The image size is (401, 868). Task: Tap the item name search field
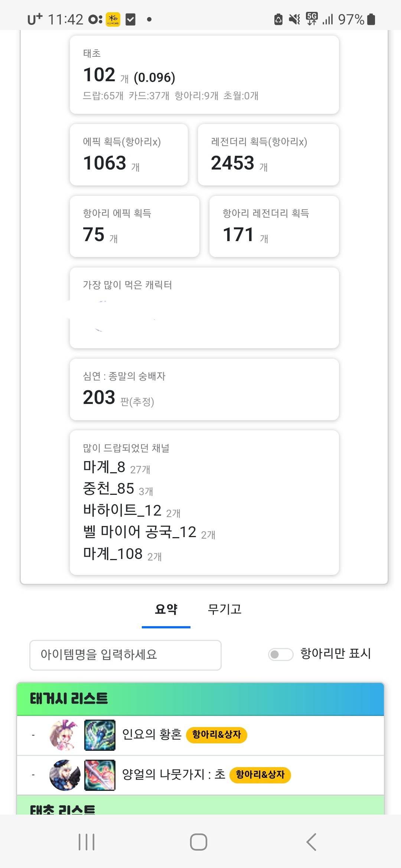(125, 655)
